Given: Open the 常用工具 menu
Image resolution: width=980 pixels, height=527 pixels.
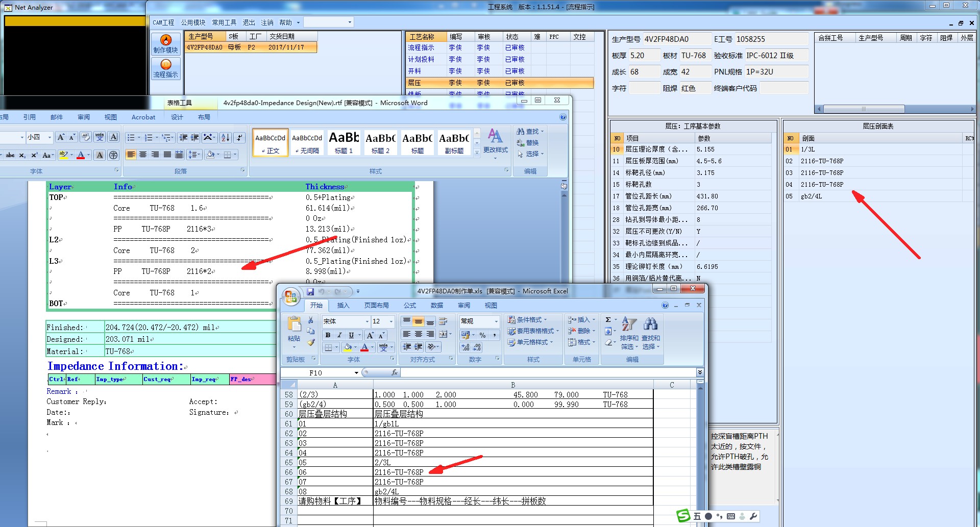Looking at the screenshot, I should click(x=224, y=22).
